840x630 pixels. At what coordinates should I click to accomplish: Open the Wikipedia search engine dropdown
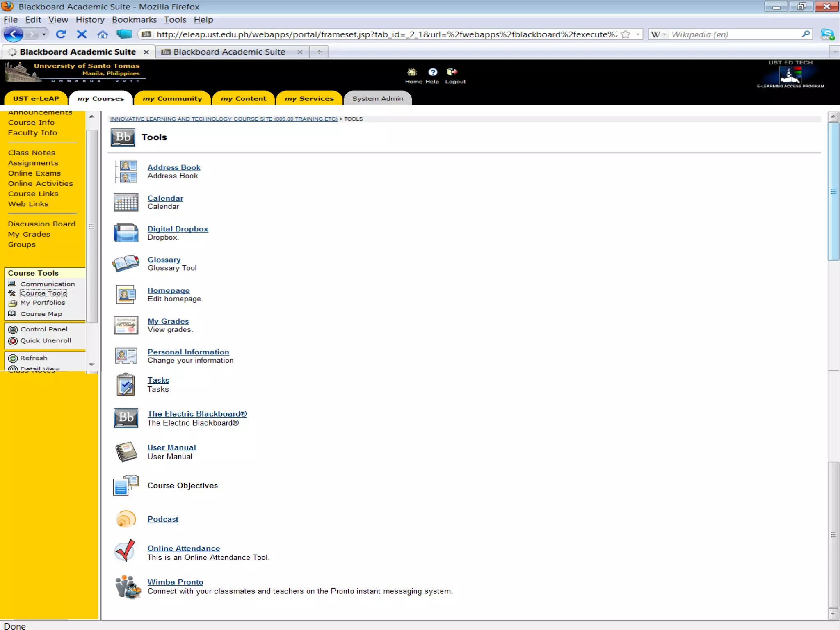(x=658, y=34)
